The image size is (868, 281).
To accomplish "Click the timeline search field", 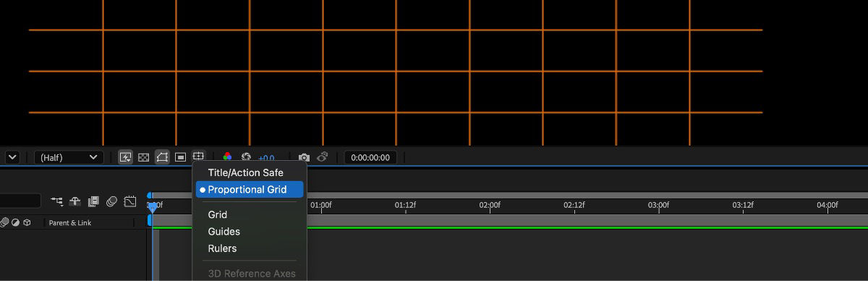I will click(x=20, y=201).
